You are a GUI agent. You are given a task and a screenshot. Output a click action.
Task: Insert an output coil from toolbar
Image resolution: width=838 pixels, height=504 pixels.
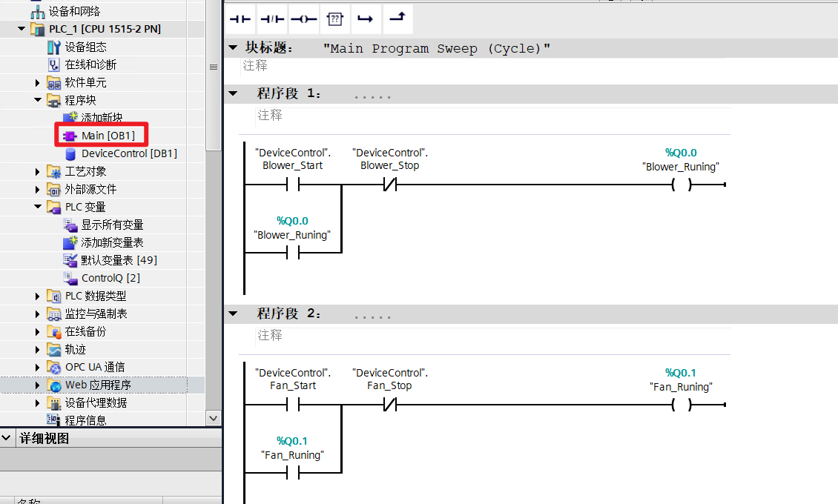303,19
